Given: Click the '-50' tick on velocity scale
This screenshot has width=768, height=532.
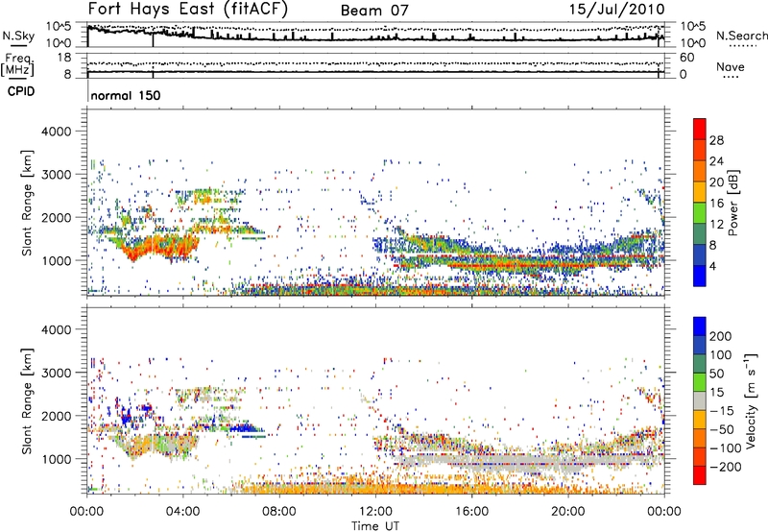Looking at the screenshot, I should coord(721,429).
